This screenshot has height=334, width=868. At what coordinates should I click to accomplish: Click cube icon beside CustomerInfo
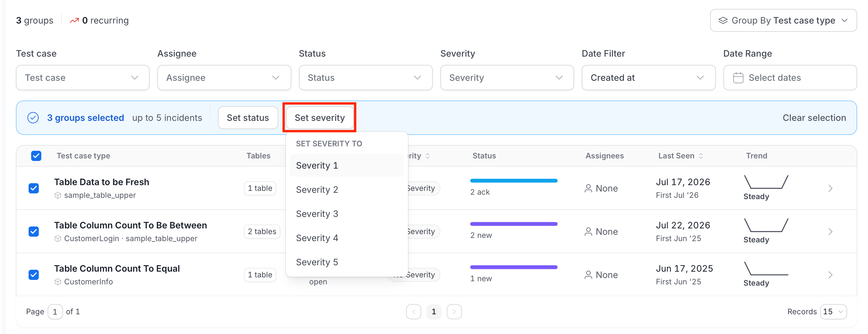click(58, 282)
